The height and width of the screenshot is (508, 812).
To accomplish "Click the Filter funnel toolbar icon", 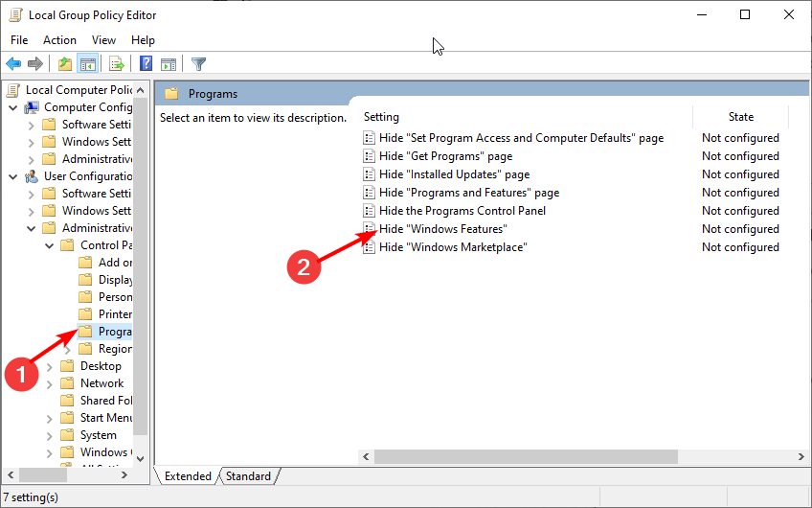I will [x=198, y=64].
